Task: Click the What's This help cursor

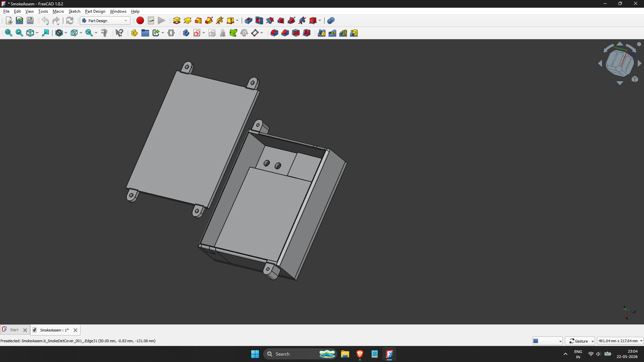Action: pyautogui.click(x=119, y=33)
